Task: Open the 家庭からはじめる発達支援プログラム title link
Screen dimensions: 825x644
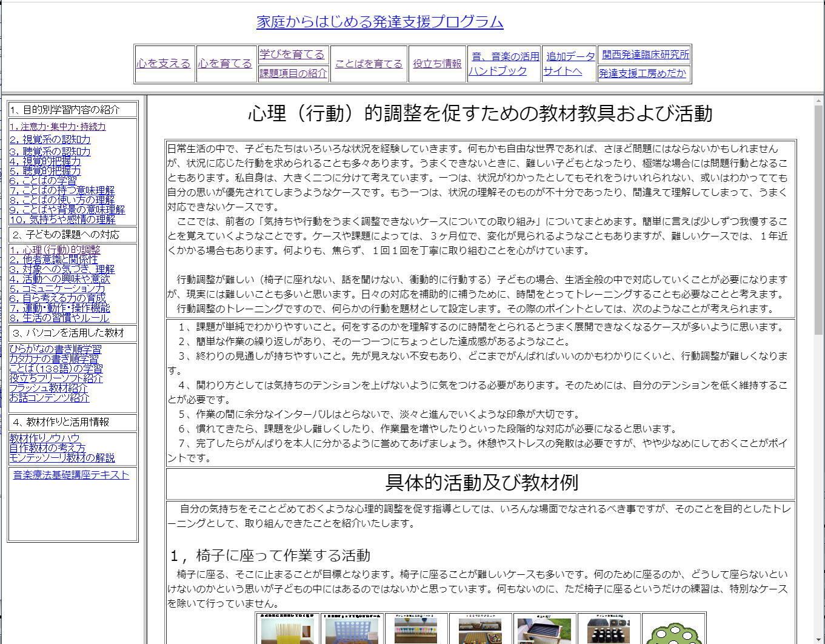Action: click(380, 22)
